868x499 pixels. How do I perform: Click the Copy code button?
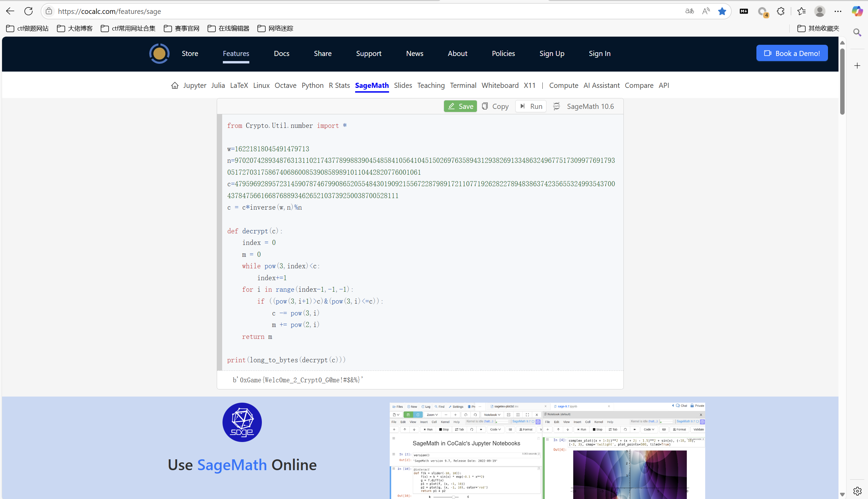tap(495, 106)
